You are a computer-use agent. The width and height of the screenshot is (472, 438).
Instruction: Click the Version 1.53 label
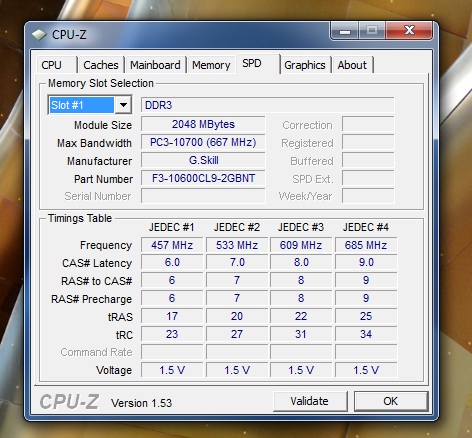(x=142, y=403)
